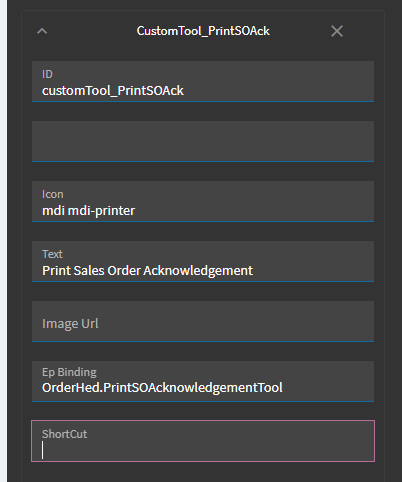Edit the Text field Print Sales Order Acknowledgement
This screenshot has height=482, width=402.
[x=203, y=261]
